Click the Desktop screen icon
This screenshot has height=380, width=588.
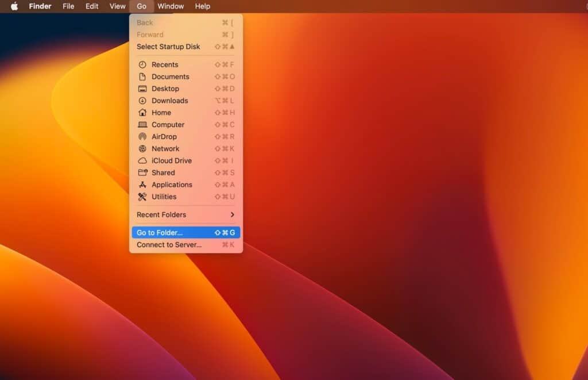pyautogui.click(x=142, y=89)
